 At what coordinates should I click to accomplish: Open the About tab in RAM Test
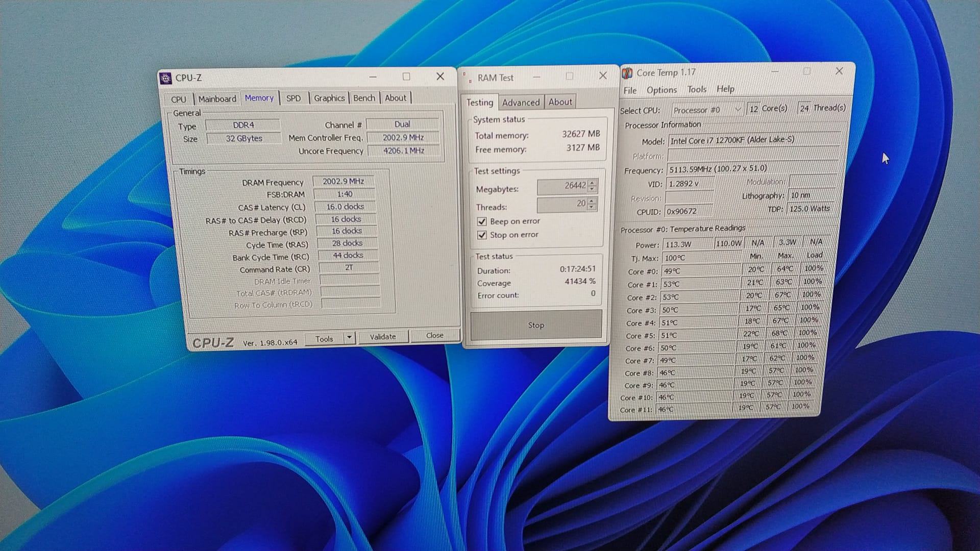560,102
